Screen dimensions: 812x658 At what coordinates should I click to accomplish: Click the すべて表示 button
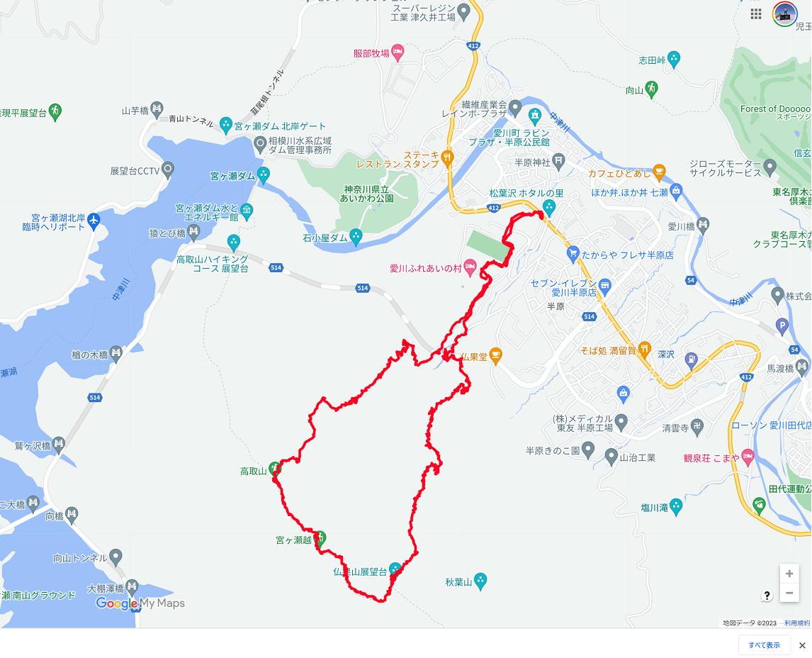(764, 645)
